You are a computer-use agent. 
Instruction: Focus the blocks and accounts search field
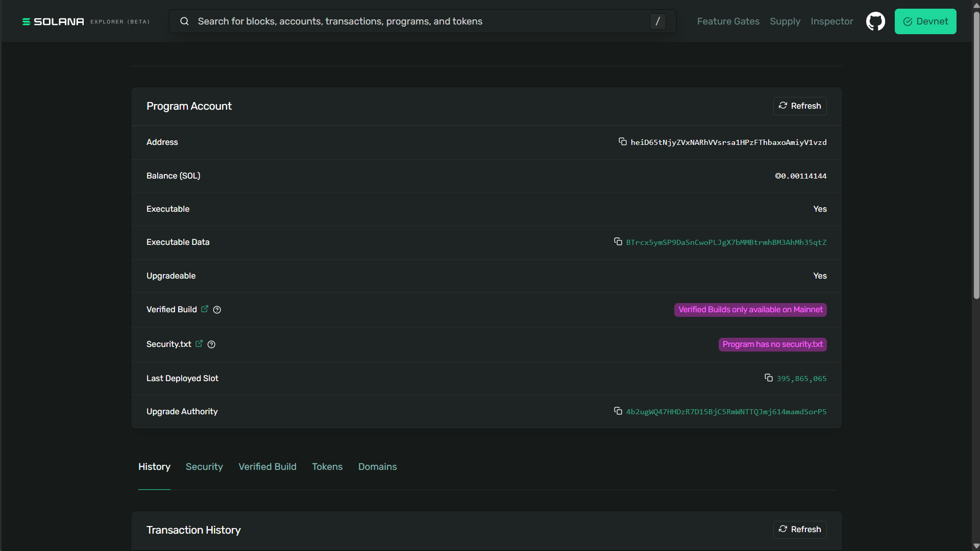423,21
